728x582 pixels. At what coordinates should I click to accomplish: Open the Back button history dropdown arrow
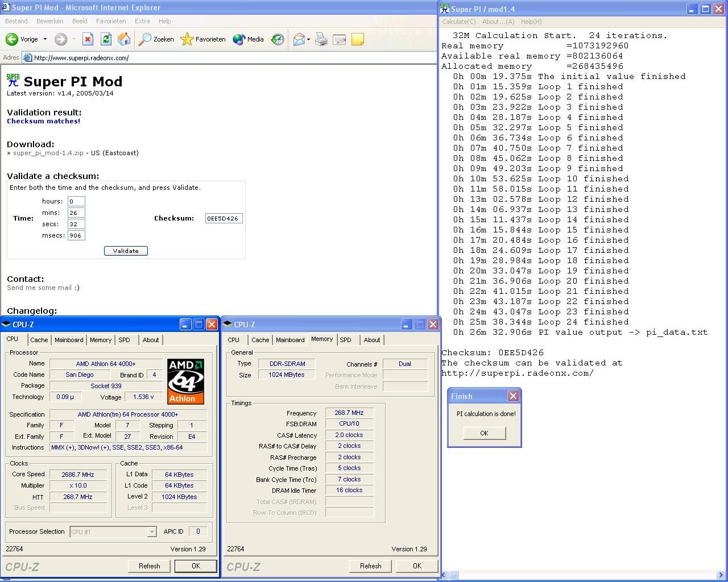tap(45, 39)
